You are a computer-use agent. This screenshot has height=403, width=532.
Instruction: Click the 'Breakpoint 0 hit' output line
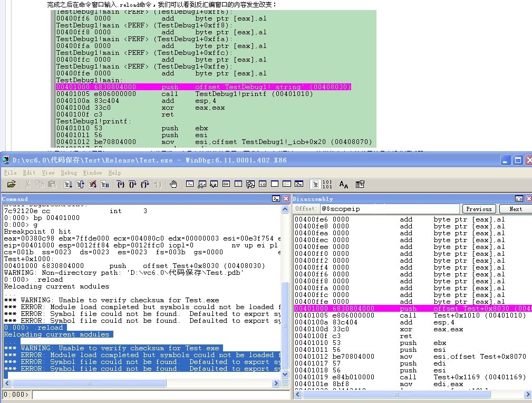click(x=37, y=231)
